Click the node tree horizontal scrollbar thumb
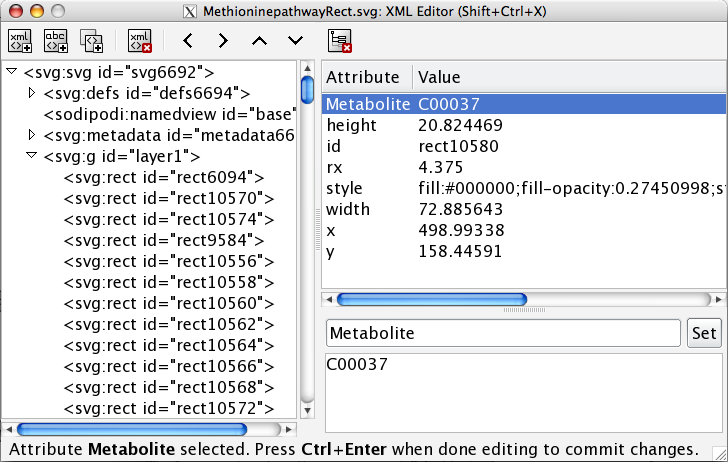This screenshot has width=728, height=462. tap(132, 429)
